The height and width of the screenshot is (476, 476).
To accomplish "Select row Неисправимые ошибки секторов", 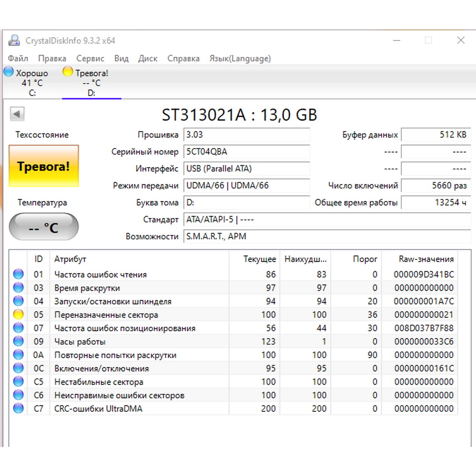I will pyautogui.click(x=233, y=395).
